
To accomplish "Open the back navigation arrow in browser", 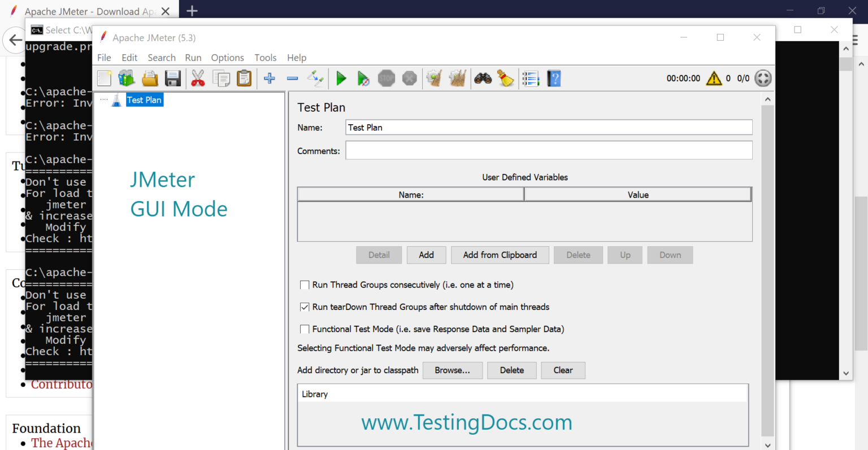I will [x=15, y=40].
